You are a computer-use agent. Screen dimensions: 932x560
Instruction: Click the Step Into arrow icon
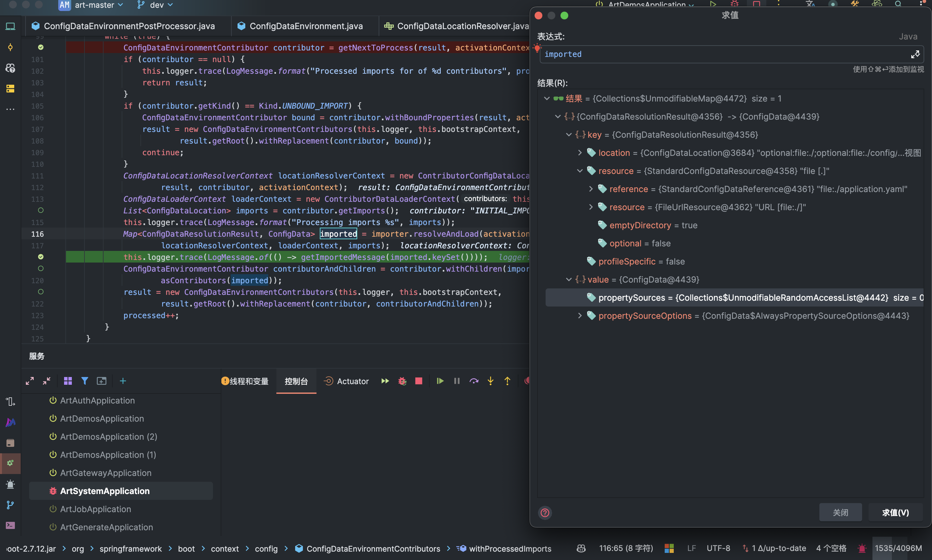(x=490, y=381)
